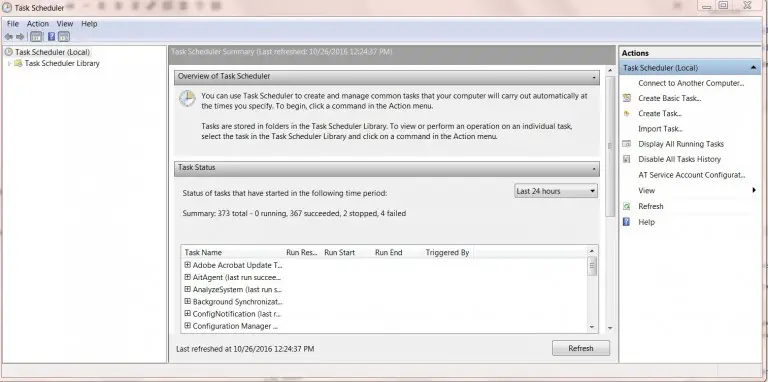Click the Create Basic Task icon
The height and width of the screenshot is (382, 768).
626,98
